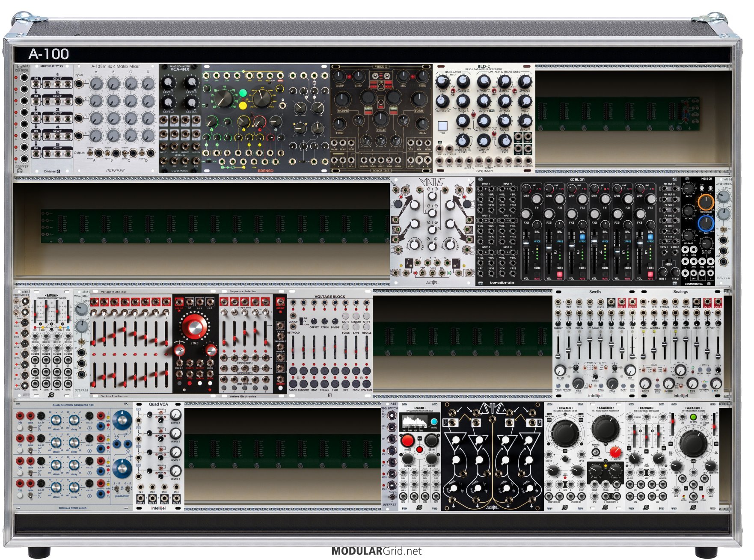Select the Intellijel Swells module

595,344
